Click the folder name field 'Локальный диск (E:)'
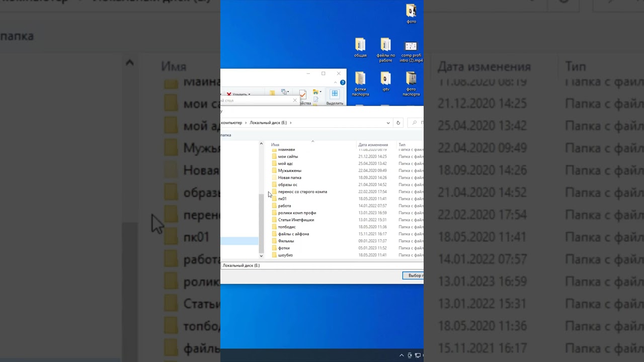 coord(322,265)
